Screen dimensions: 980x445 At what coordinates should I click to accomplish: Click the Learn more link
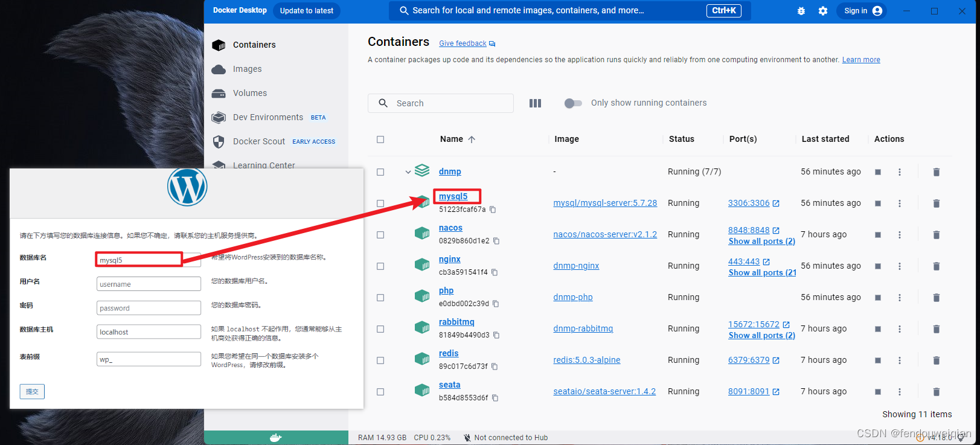pos(861,60)
